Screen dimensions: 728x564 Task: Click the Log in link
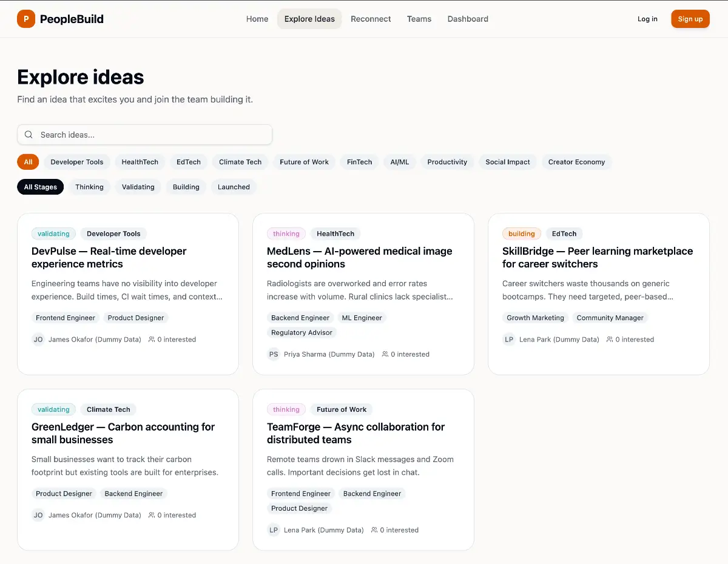pos(647,19)
